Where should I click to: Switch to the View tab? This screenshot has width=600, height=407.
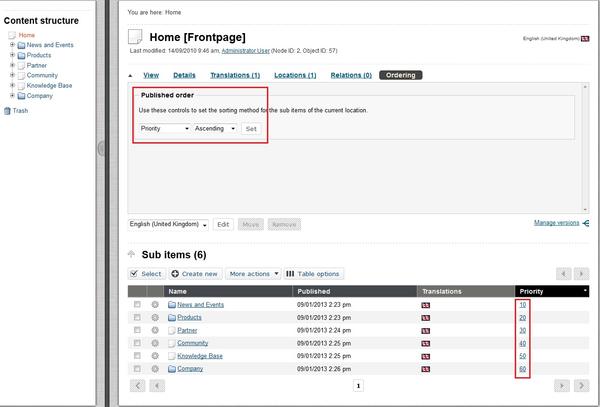pyautogui.click(x=151, y=75)
